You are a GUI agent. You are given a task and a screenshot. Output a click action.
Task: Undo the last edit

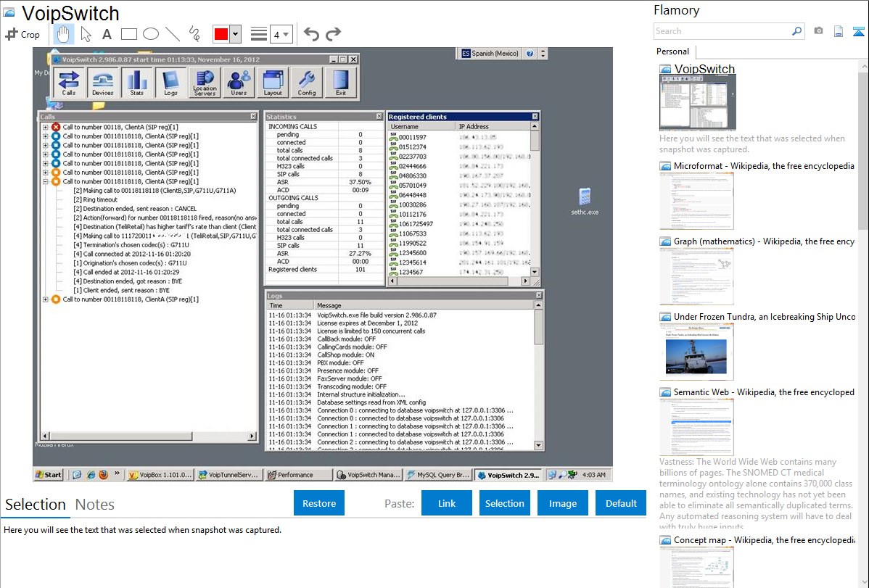(x=311, y=34)
